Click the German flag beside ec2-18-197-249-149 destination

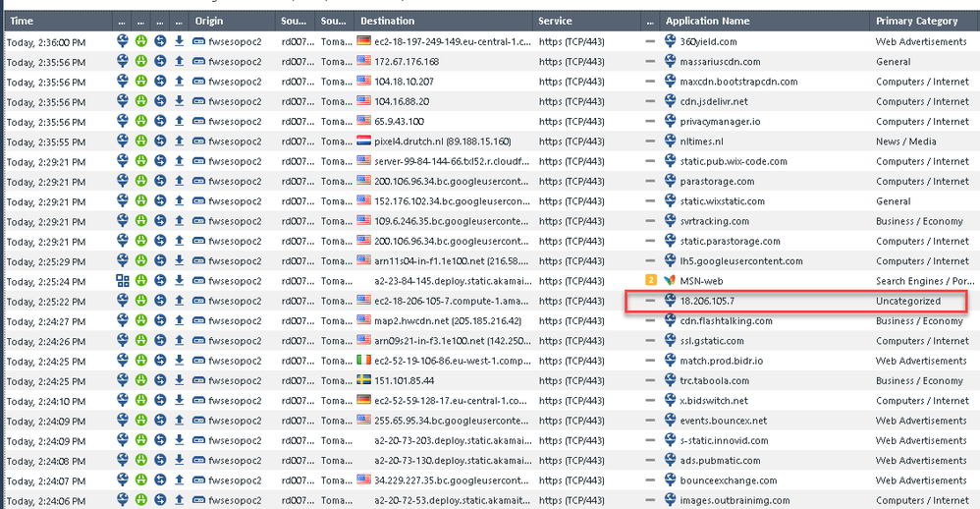pos(364,41)
